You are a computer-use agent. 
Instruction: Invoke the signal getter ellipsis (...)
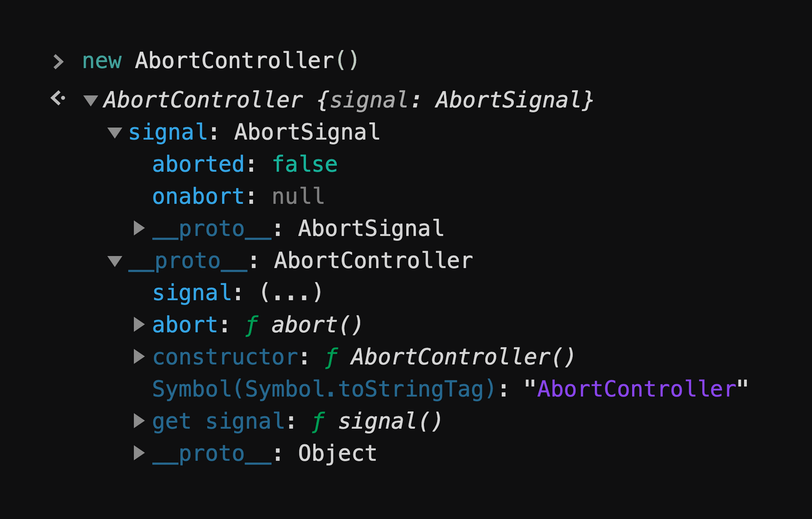pos(291,293)
